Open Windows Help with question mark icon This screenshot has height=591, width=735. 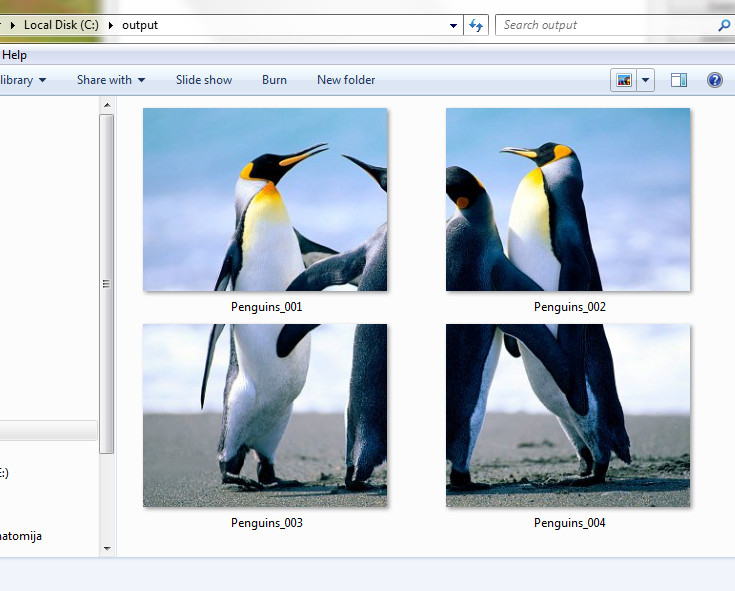pos(714,80)
